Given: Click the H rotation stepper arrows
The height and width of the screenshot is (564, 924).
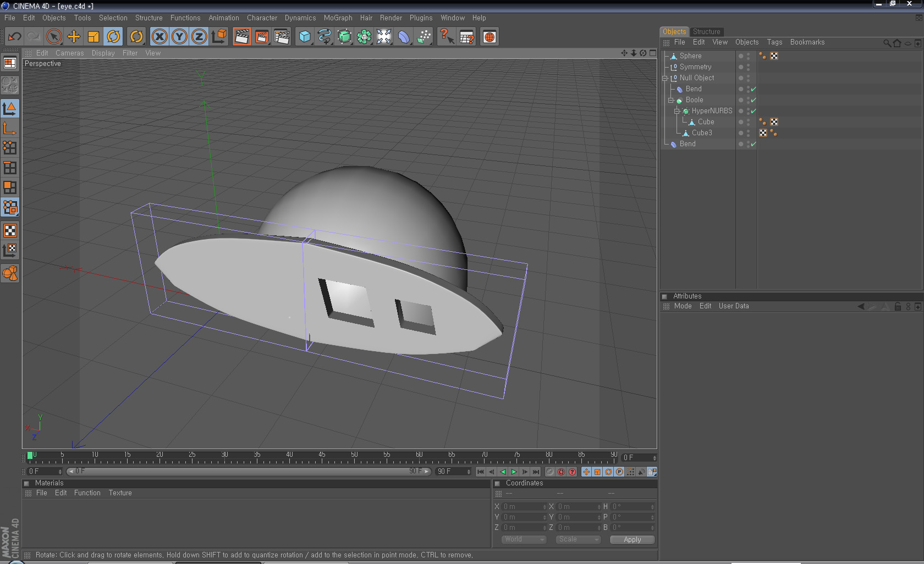Looking at the screenshot, I should [652, 507].
